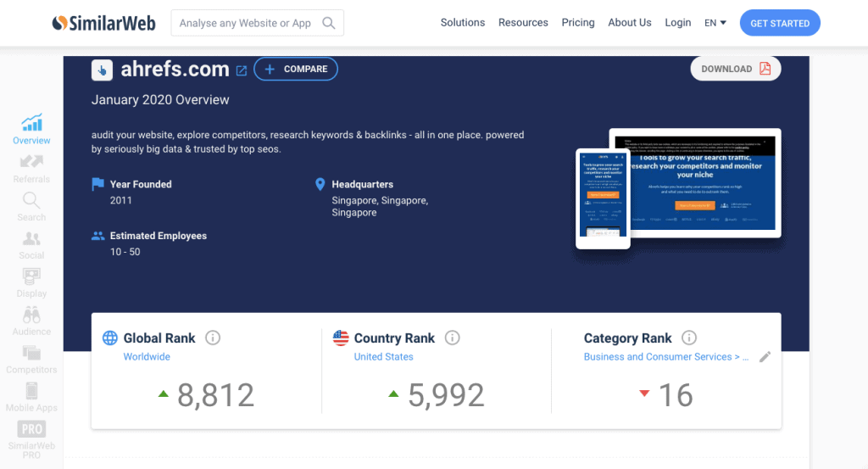This screenshot has height=469, width=868.
Task: Click the Estimated Employees people icon
Action: 98,235
